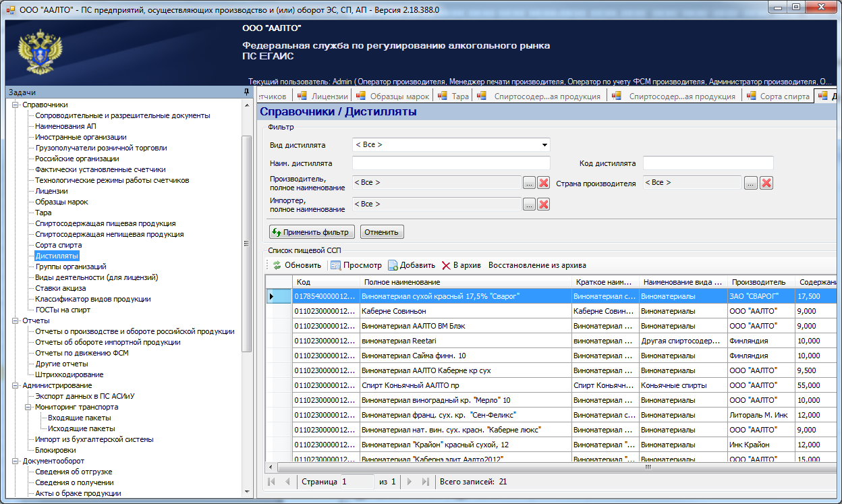Click Наим. дистиллята text field
The height and width of the screenshot is (504, 842).
451,163
